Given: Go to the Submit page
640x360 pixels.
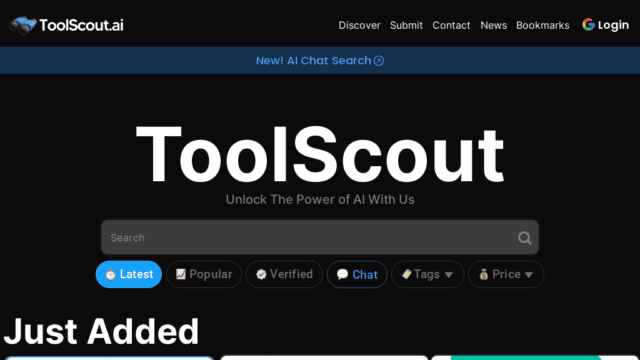Looking at the screenshot, I should pyautogui.click(x=406, y=25).
